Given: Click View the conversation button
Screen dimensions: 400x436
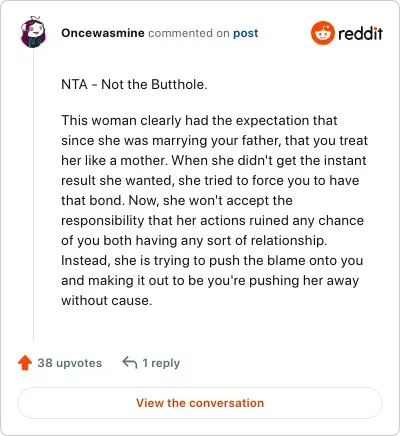Looking at the screenshot, I should [200, 403].
